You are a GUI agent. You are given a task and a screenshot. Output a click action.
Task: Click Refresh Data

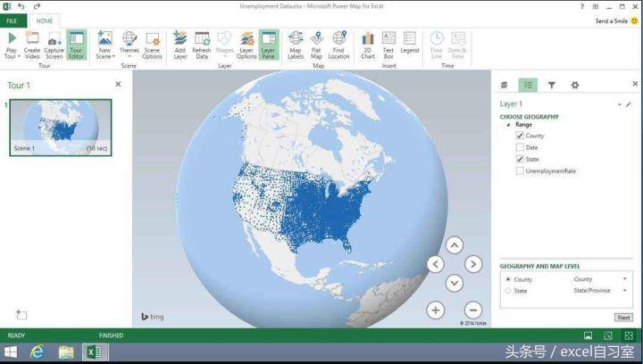pos(201,45)
